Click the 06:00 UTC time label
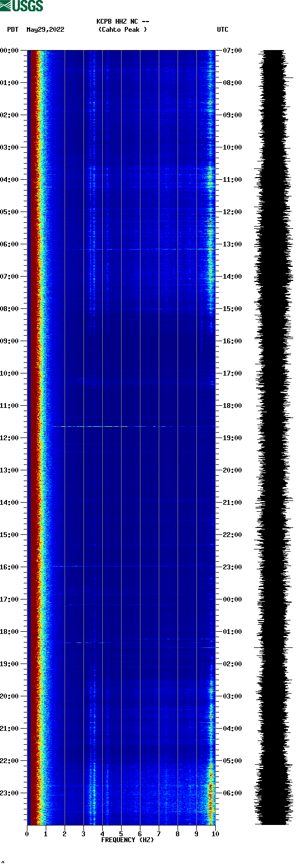 (232, 793)
